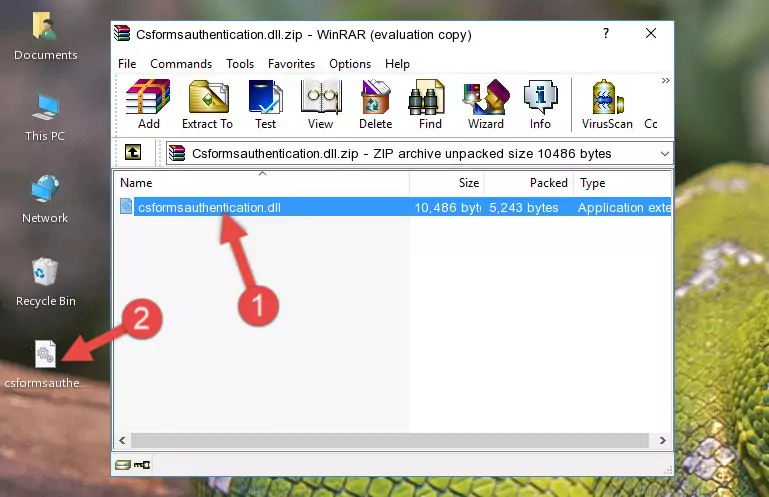Sort by the Type column header

pyautogui.click(x=622, y=183)
